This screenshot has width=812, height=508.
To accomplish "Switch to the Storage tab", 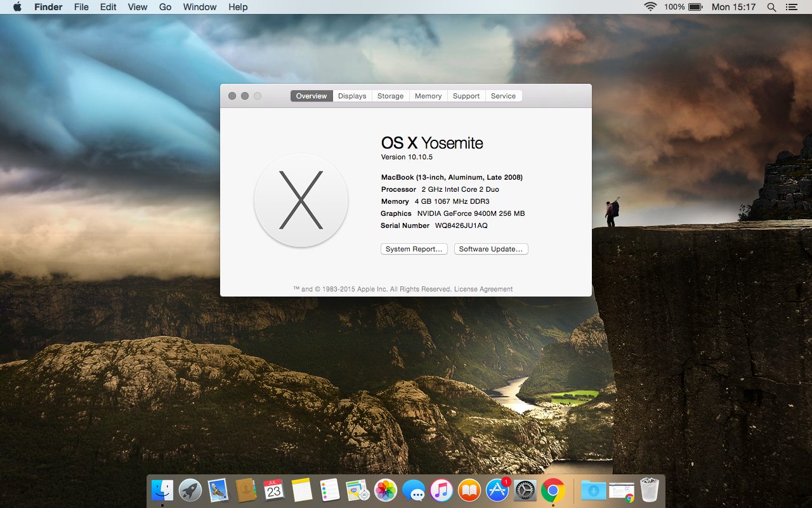I will [x=390, y=96].
